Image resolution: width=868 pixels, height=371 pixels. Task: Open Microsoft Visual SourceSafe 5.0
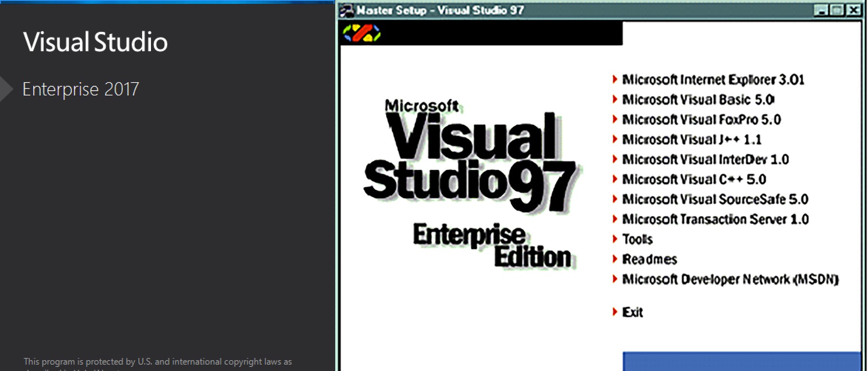(x=715, y=199)
